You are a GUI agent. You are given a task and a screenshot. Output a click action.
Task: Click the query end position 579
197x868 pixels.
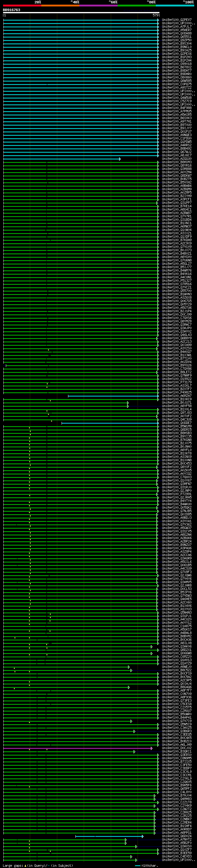pyautogui.click(x=155, y=15)
